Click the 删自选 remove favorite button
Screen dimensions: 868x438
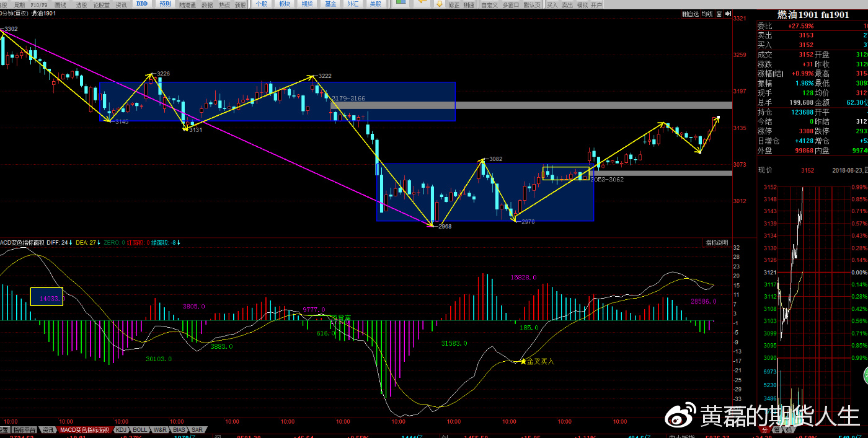(690, 14)
